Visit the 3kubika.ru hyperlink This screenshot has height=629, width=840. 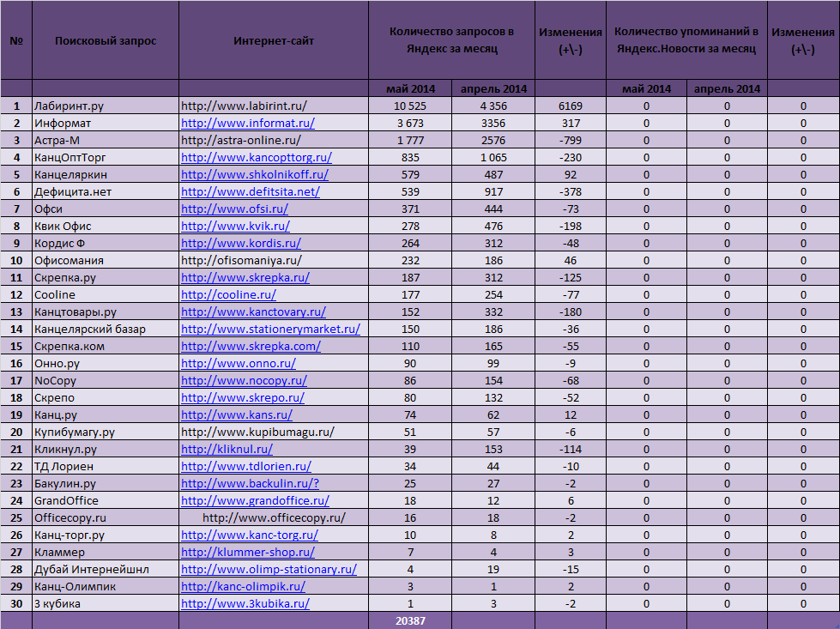pos(245,603)
